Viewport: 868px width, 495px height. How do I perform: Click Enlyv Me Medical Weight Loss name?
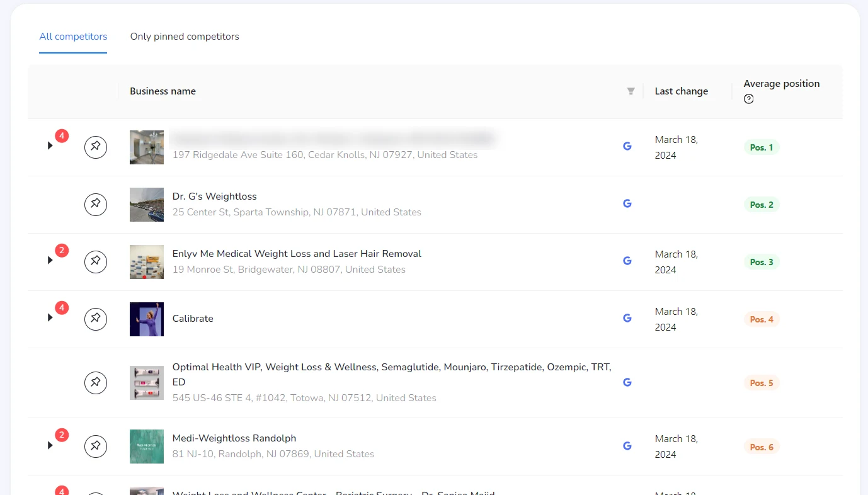click(297, 254)
